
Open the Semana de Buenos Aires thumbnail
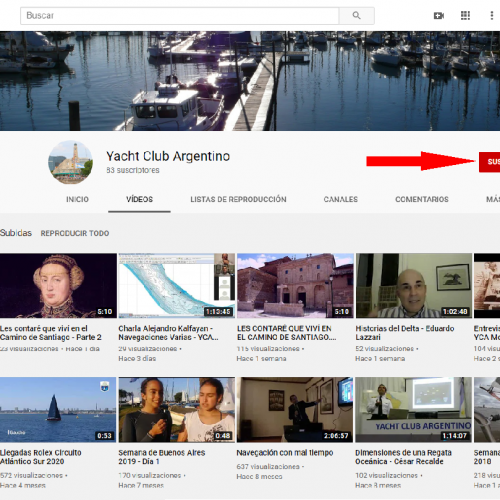177,410
